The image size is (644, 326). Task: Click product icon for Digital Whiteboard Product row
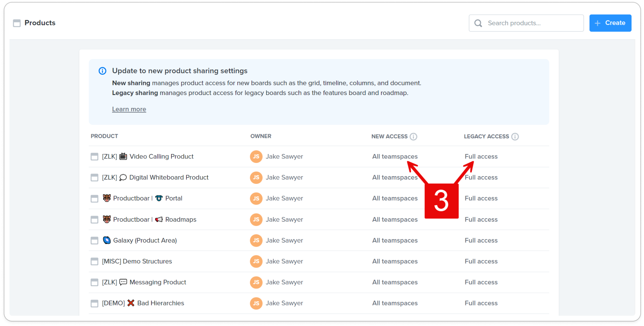(94, 177)
